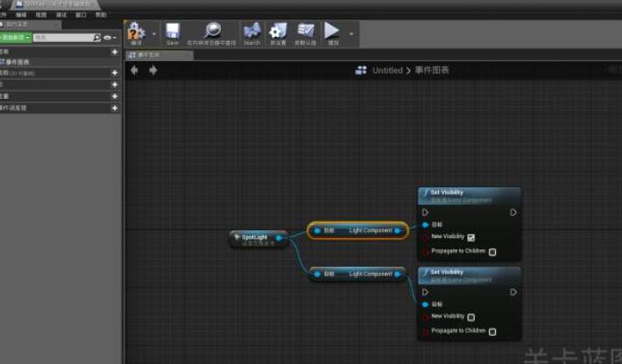Open the Compile options dropdown arrow
Screen dimensions: 622x364
154,35
